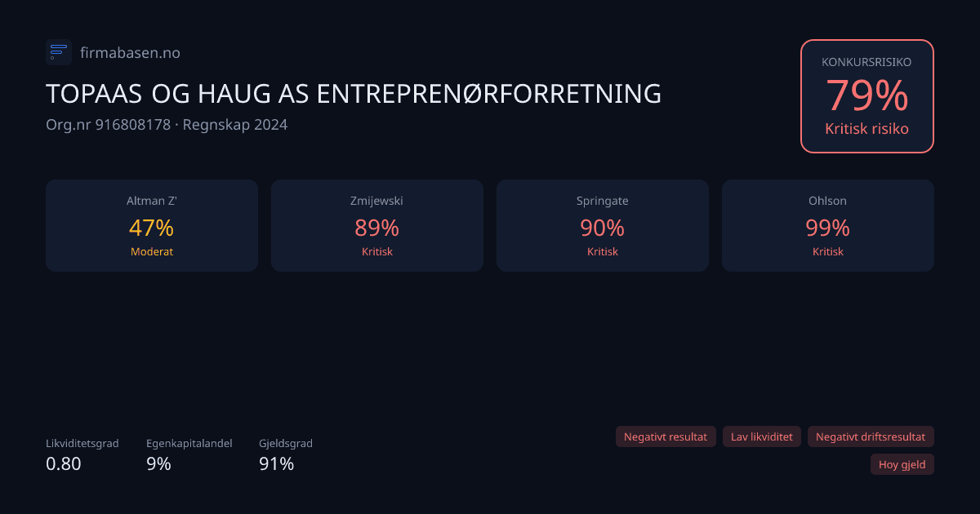Viewport: 980px width, 514px height.
Task: Enable the 'Høy gjeld' tag
Action: point(902,464)
